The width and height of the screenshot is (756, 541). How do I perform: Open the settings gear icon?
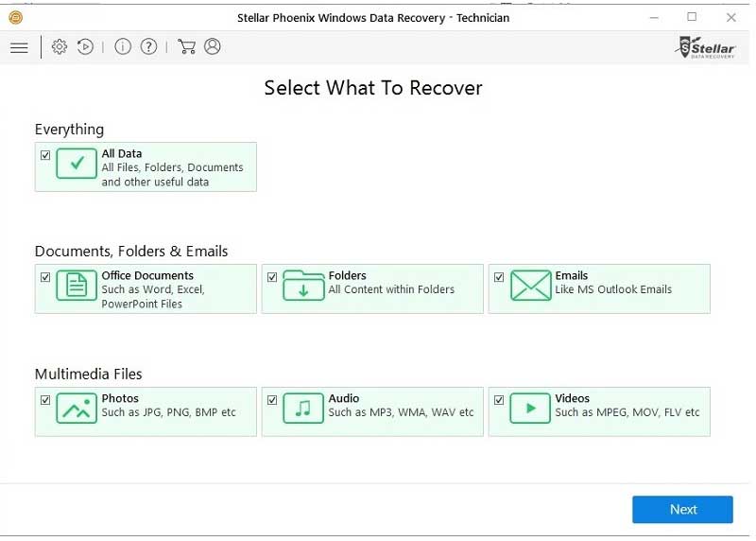[x=60, y=46]
